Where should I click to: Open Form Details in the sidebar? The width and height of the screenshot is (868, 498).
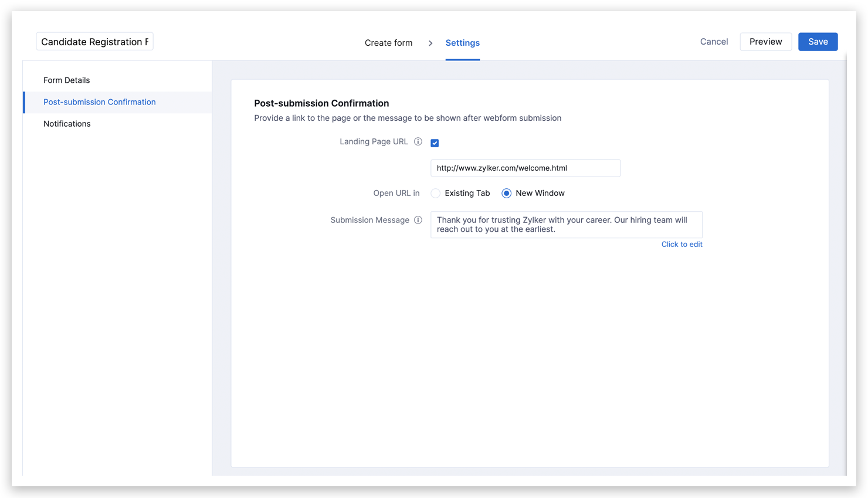coord(66,80)
